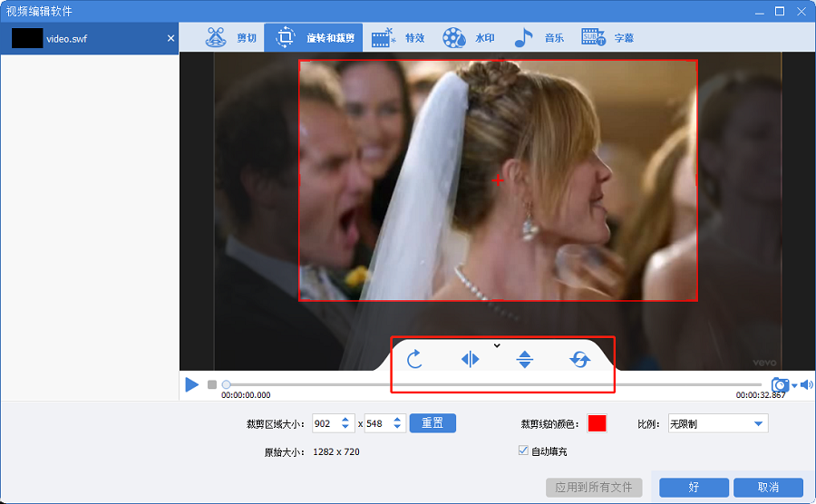Take a snapshot with the camera icon
Image resolution: width=816 pixels, height=504 pixels.
click(779, 385)
